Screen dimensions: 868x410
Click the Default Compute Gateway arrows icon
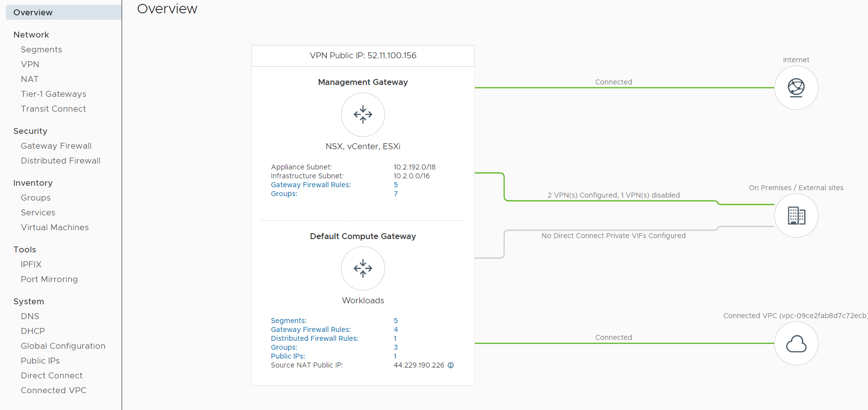coord(363,269)
